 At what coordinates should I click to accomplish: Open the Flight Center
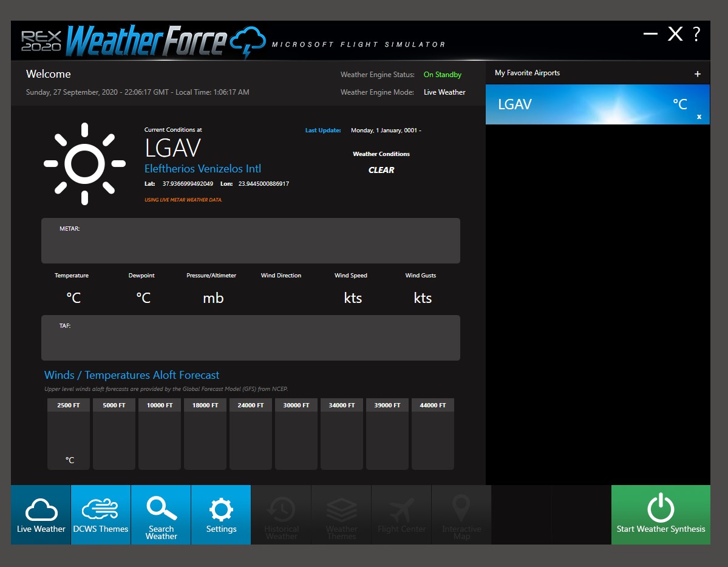pos(401,515)
